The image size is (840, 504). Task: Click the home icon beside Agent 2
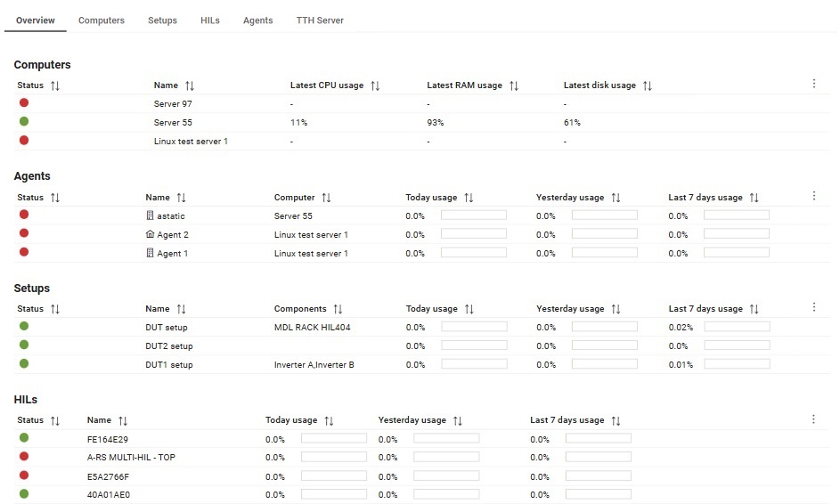click(150, 234)
